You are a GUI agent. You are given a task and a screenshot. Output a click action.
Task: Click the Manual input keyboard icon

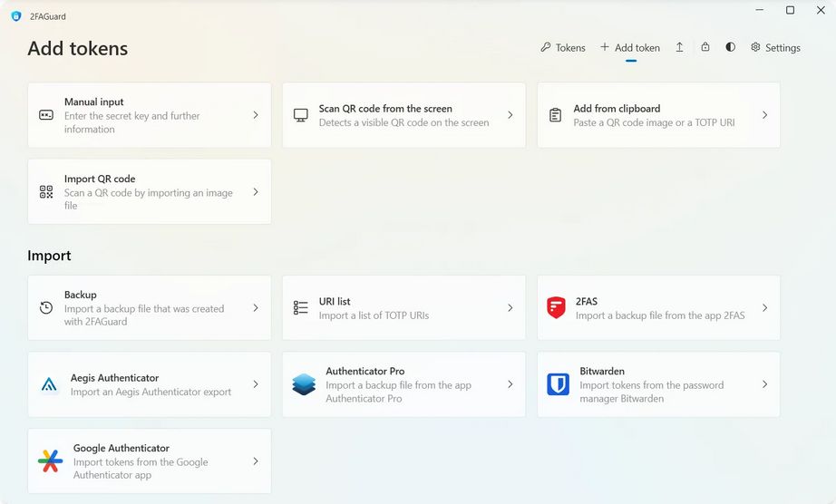tap(46, 115)
